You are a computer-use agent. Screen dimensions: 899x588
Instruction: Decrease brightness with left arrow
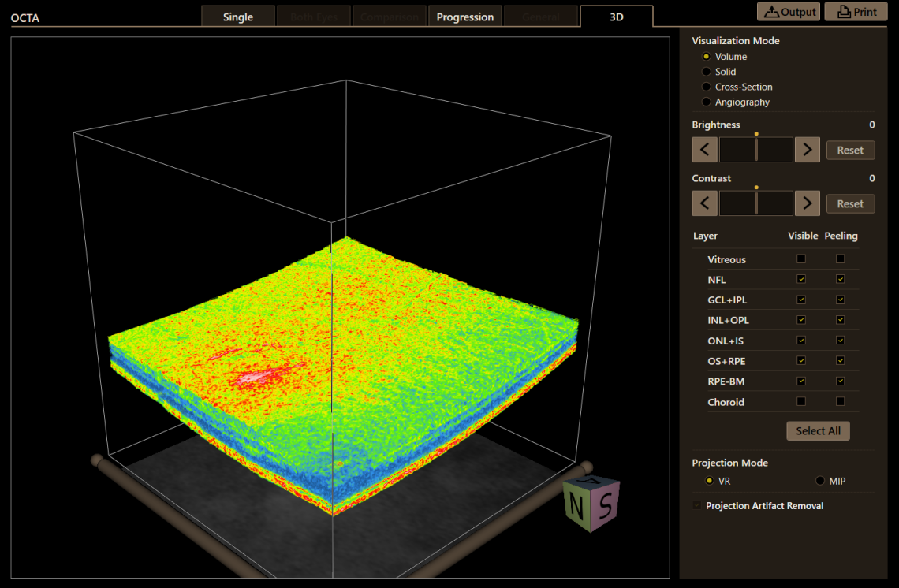click(x=704, y=150)
